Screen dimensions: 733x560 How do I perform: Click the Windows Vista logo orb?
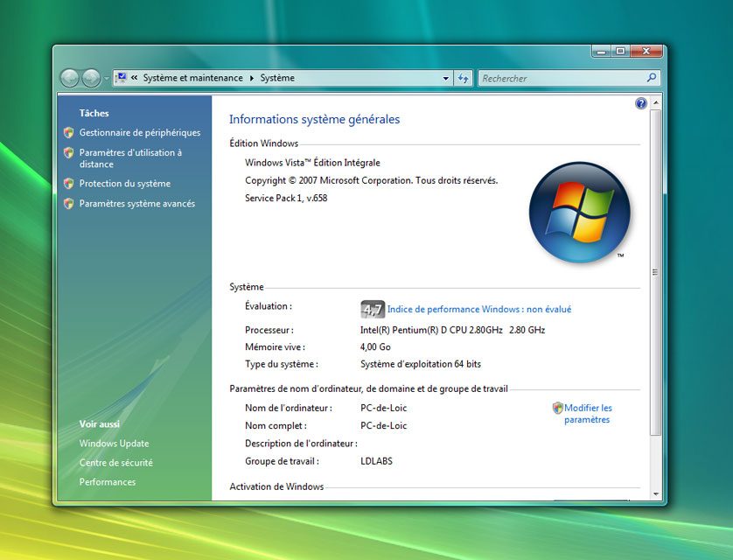[580, 213]
